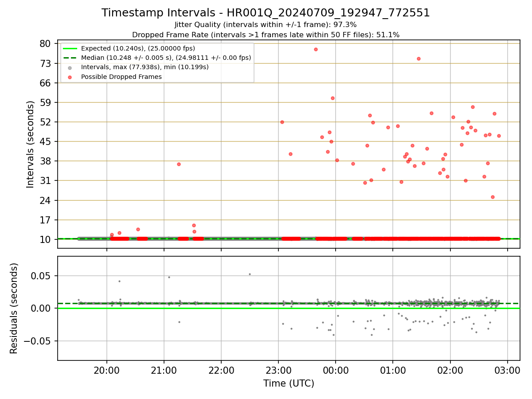Click the '20:00' x-axis tick label
The image size is (532, 399).
[x=107, y=371]
